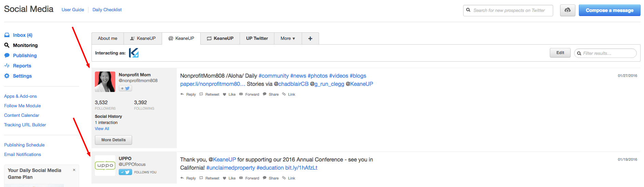
Task: Click the Monitoring magnifier icon
Action: (x=7, y=45)
